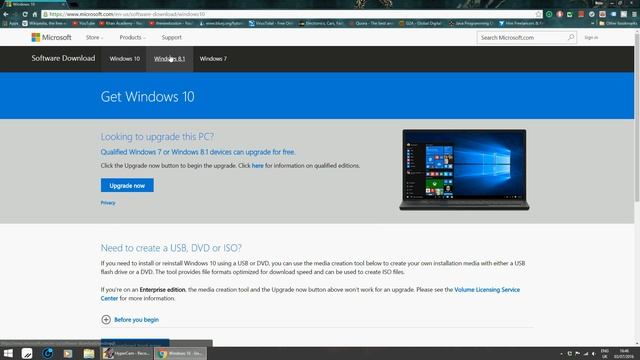The height and width of the screenshot is (360, 640).
Task: Click the 'here' qualified editions link
Action: point(258,166)
